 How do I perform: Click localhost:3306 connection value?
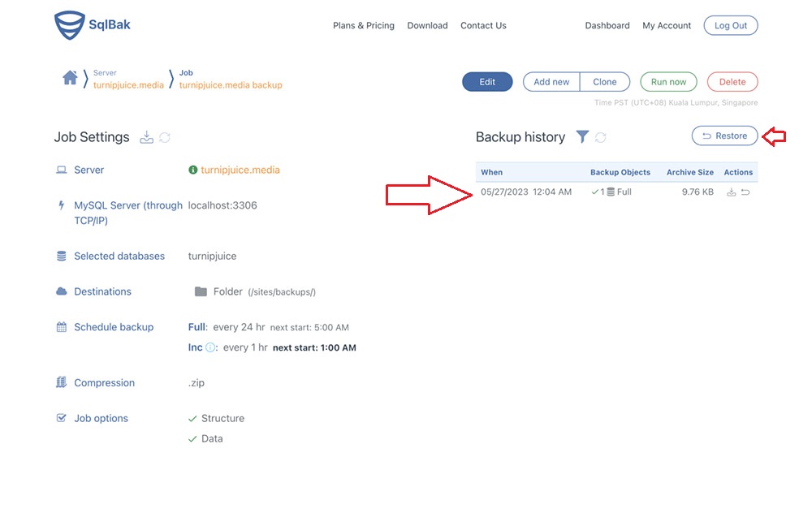(x=222, y=205)
